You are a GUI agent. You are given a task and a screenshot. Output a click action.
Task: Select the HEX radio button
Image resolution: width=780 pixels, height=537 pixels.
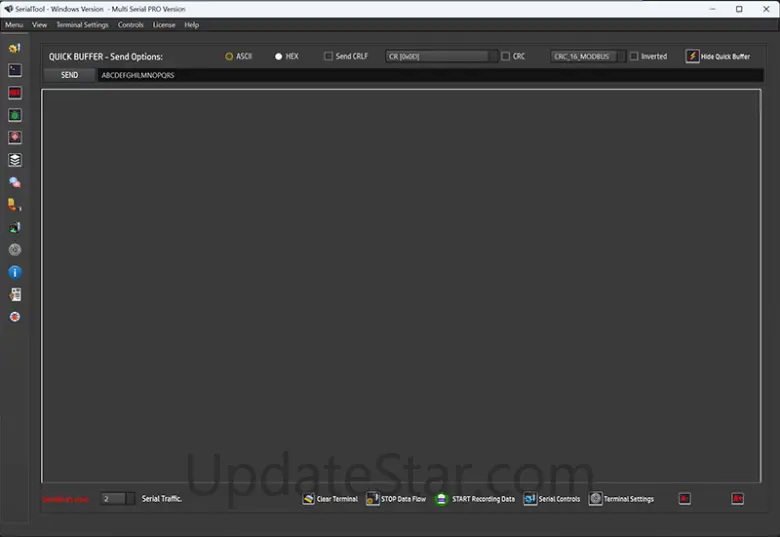pyautogui.click(x=279, y=57)
